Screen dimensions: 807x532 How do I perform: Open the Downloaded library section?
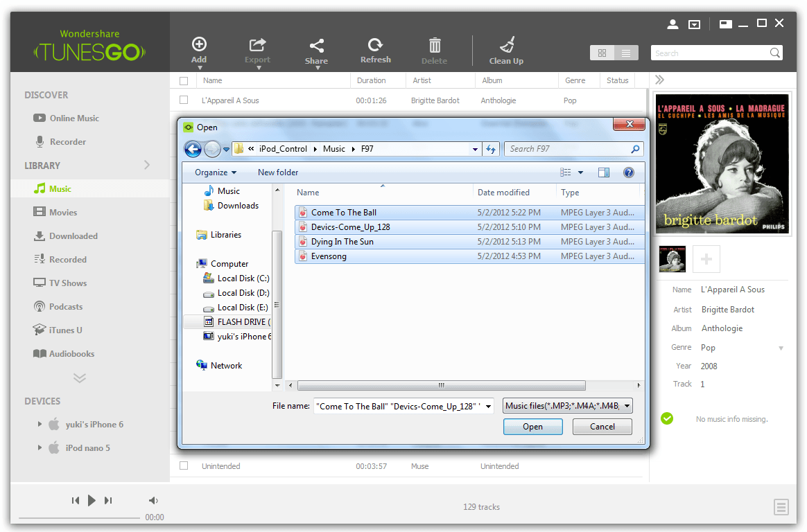65,236
